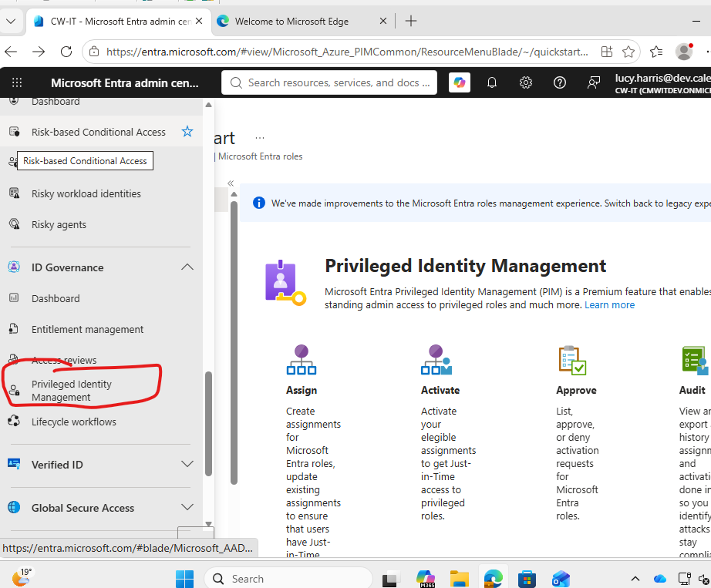This screenshot has width=711, height=588.
Task: Open the Edge favorites list icon
Action: click(x=656, y=52)
